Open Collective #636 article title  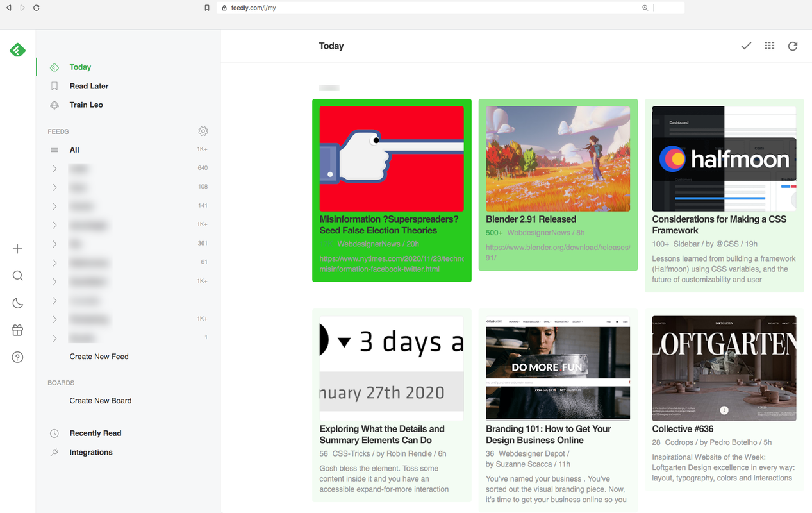pyautogui.click(x=683, y=429)
